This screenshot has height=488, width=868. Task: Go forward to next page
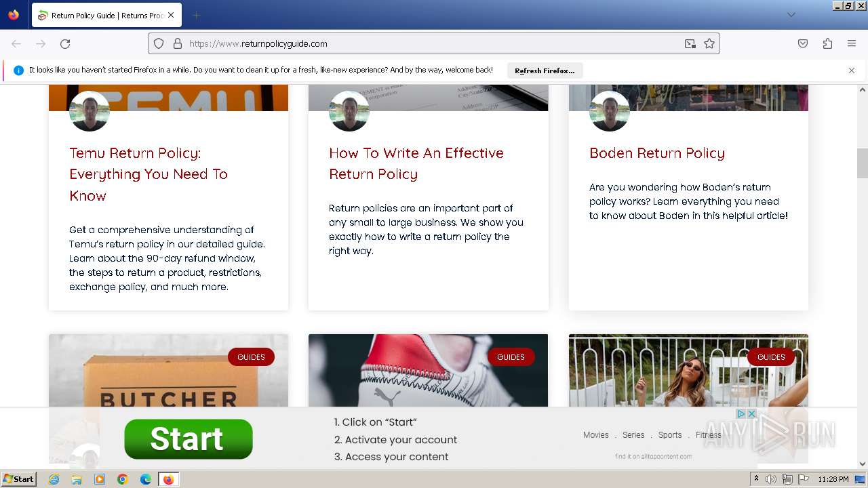(41, 43)
